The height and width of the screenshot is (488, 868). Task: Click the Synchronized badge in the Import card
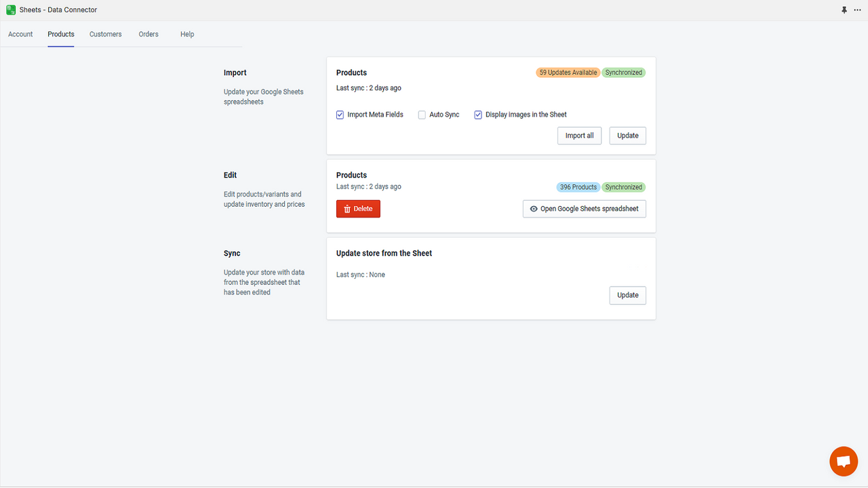coord(624,73)
